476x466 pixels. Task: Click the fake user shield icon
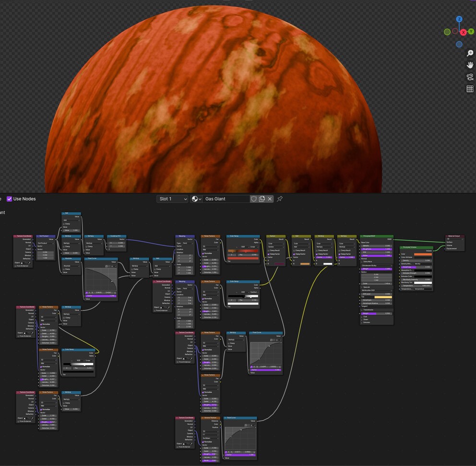point(253,199)
